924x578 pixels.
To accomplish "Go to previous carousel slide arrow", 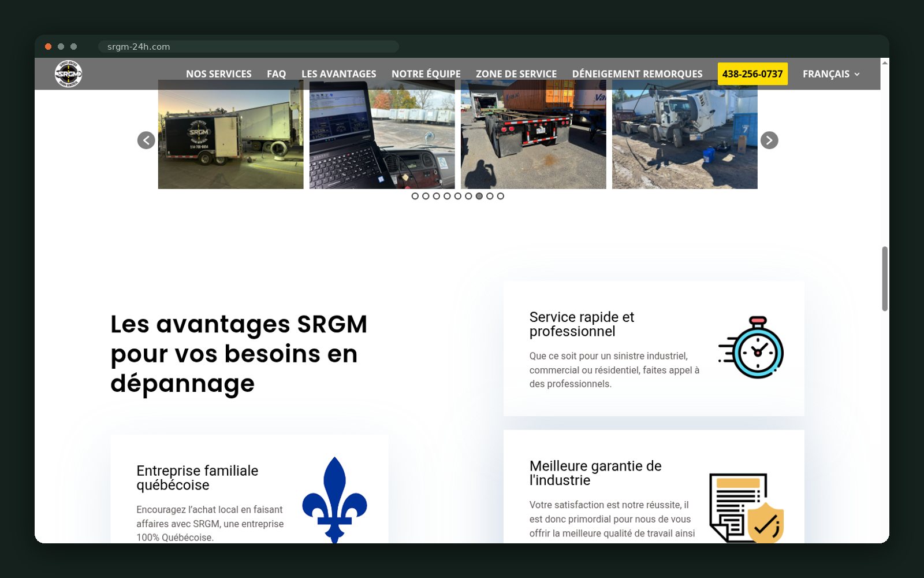I will 146,140.
